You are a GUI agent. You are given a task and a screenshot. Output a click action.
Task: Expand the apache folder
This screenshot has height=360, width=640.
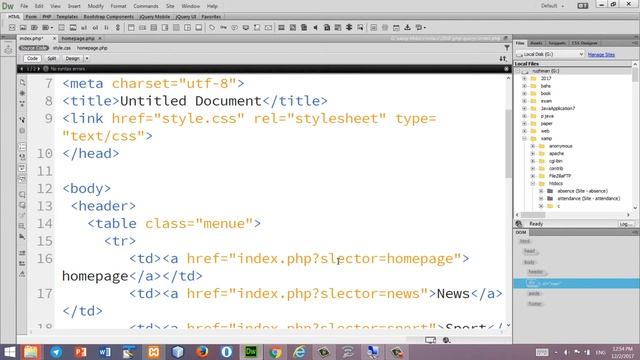[533, 153]
